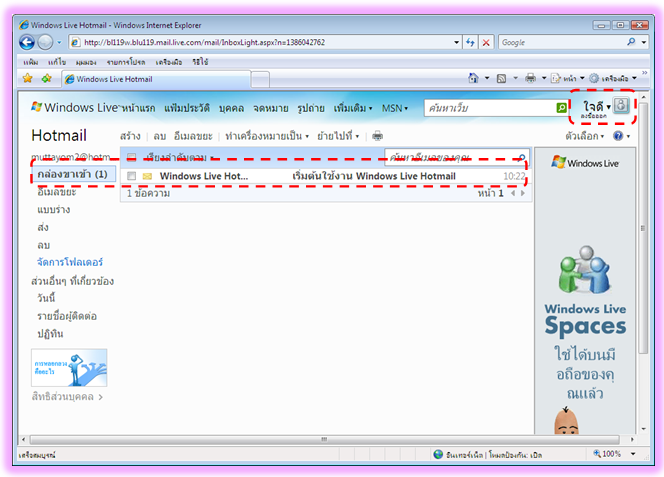The height and width of the screenshot is (477, 664).
Task: Open the ตัวเลือก options dropdown
Action: pos(584,136)
